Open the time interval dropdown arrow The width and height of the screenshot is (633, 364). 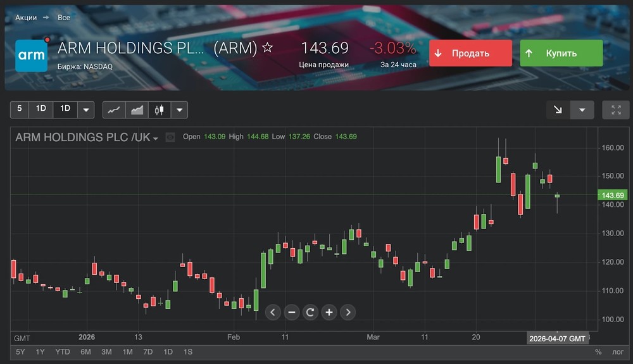[x=86, y=110]
